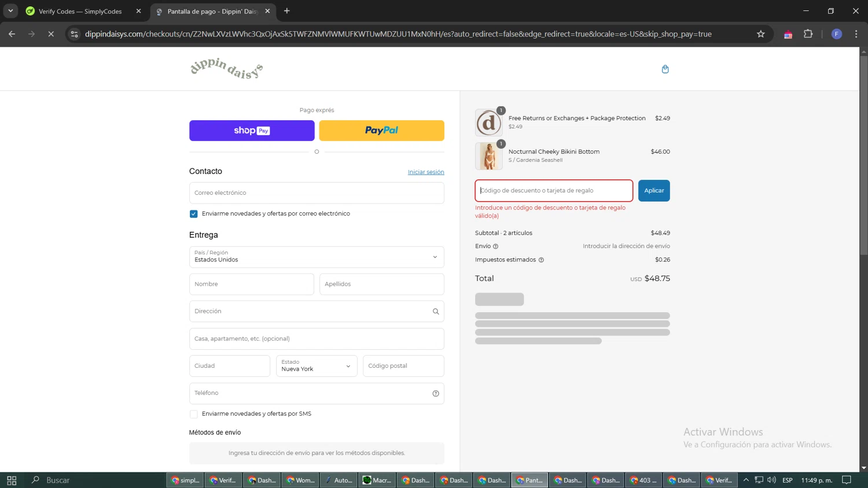Click the Aplicar discount button

point(653,191)
